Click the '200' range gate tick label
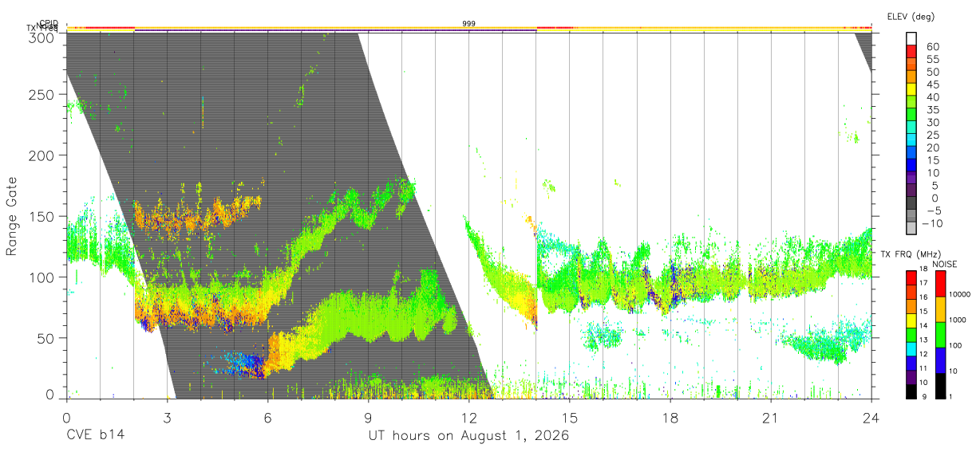980x452 pixels. [x=43, y=155]
